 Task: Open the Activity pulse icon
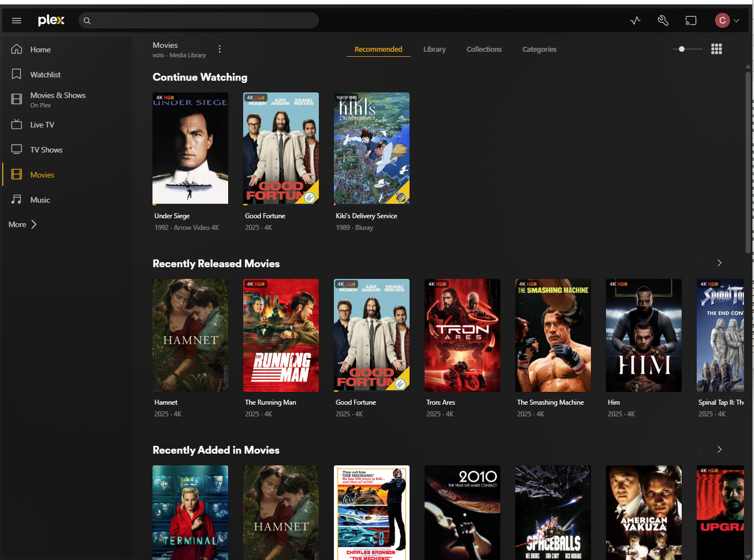635,21
